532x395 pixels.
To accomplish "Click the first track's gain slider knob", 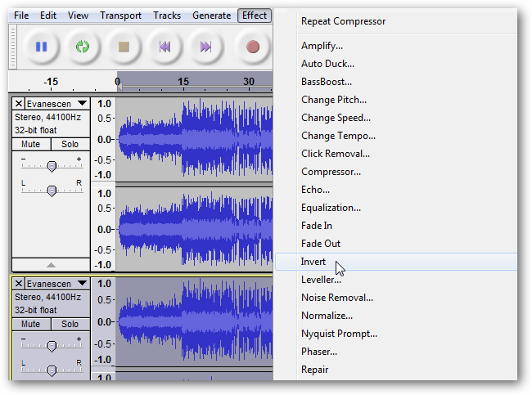I will [x=52, y=166].
